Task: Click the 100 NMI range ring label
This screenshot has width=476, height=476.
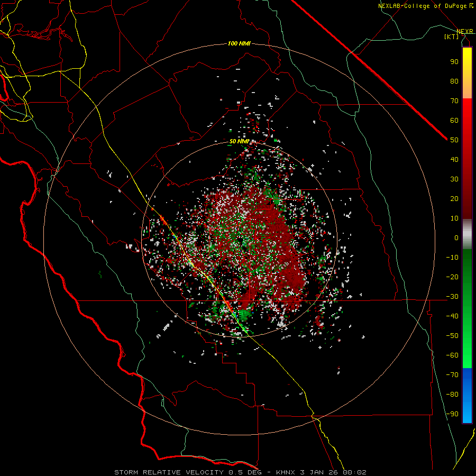Action: 239,44
